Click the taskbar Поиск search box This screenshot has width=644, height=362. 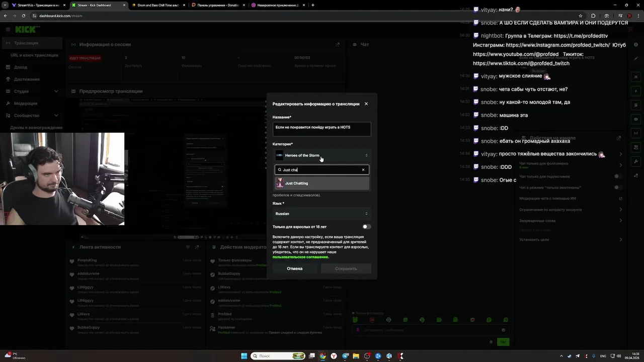278,356
